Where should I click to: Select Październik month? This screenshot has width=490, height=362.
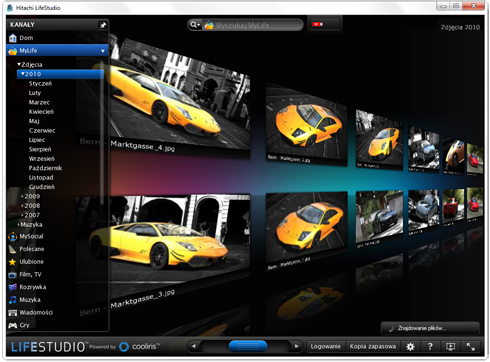[45, 168]
